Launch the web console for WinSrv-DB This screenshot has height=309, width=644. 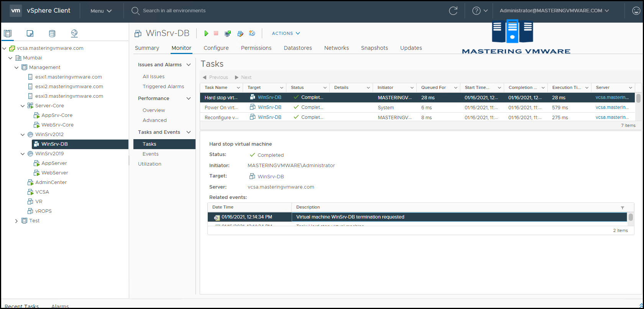pos(228,33)
